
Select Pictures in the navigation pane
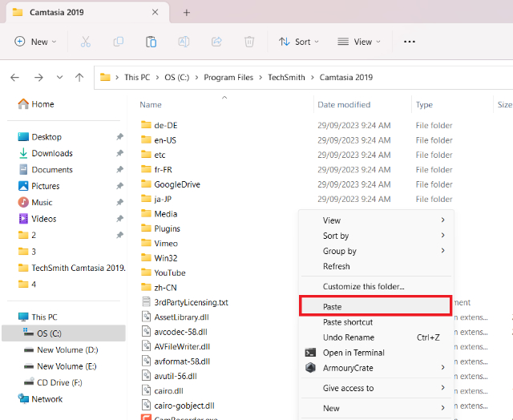click(38, 186)
